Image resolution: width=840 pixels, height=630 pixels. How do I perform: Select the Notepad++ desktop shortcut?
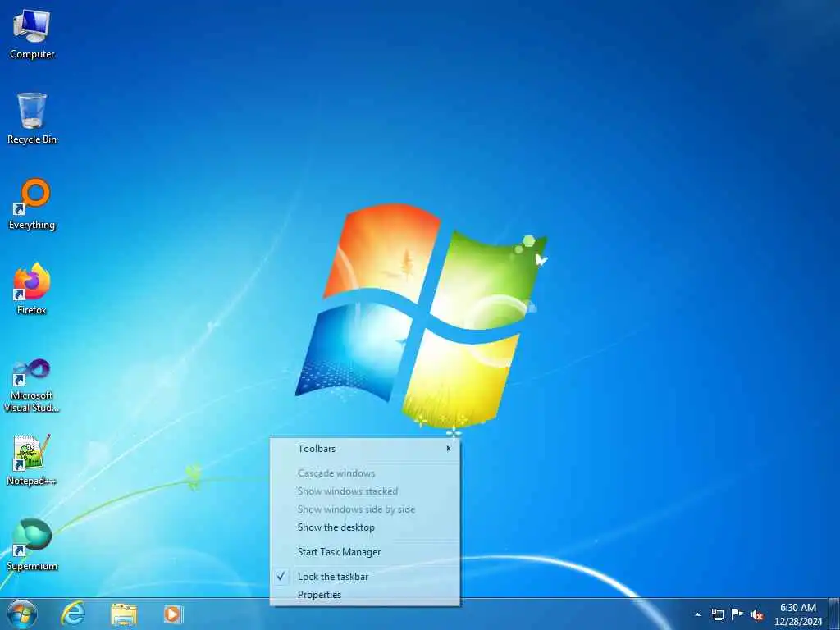[32, 460]
